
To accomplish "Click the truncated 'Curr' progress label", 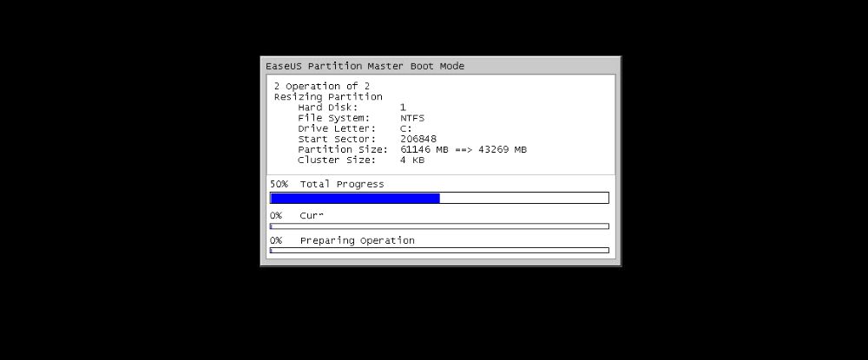I will [x=311, y=216].
